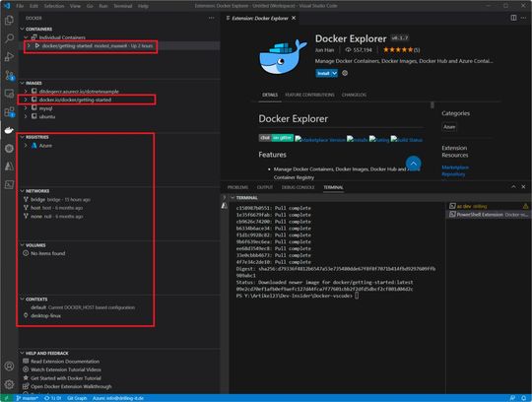The height and width of the screenshot is (402, 532).
Task: Switch to FEATURE CONTRIBUTIONS tab
Action: click(309, 95)
